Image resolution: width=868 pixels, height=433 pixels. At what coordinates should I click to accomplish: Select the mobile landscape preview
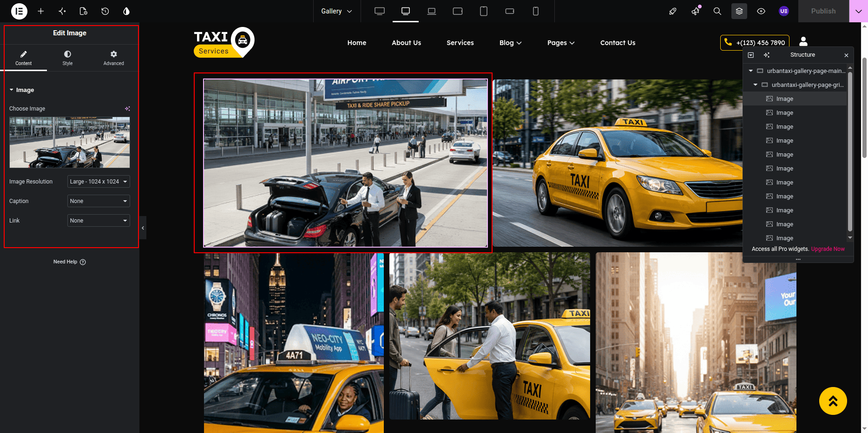[x=510, y=11]
